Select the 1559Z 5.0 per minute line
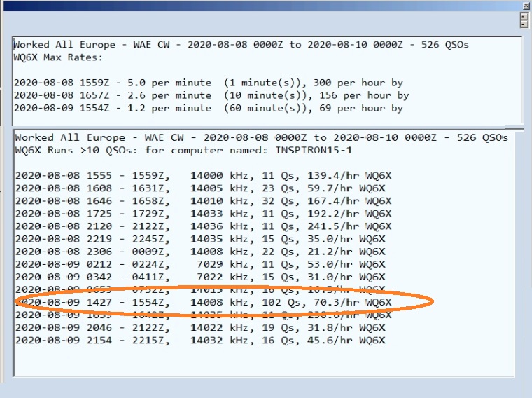 [x=209, y=83]
